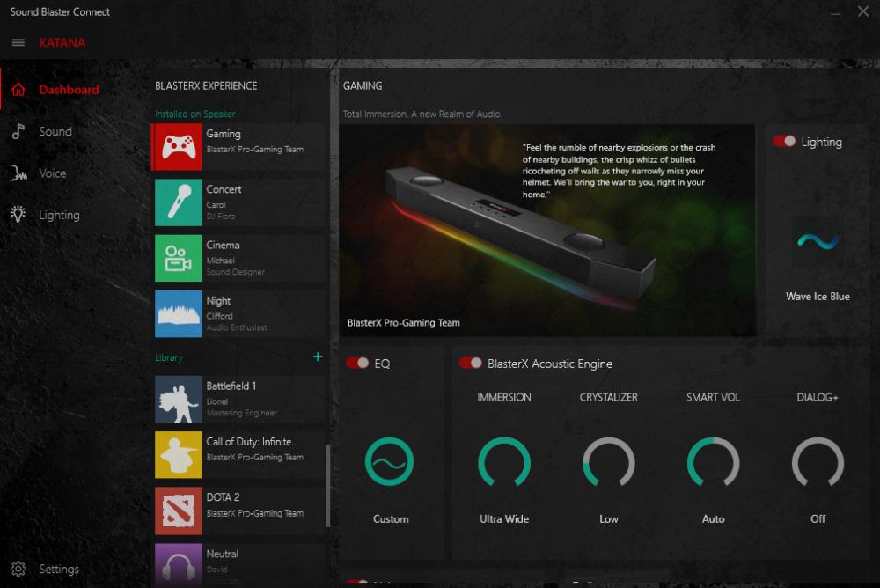Turn off the Lighting toggle

784,141
